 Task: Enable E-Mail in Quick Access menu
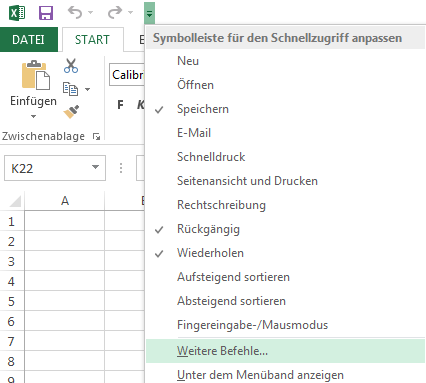click(x=286, y=133)
